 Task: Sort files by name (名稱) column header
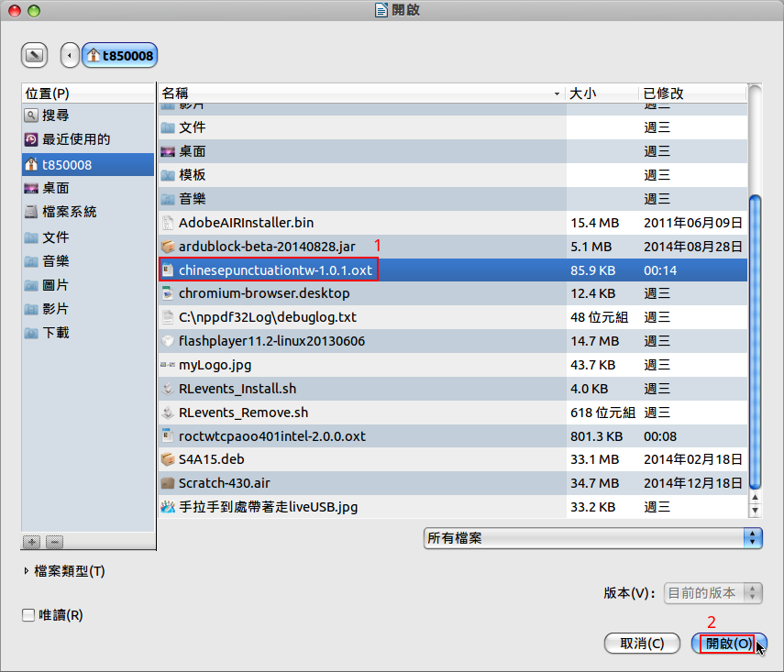tap(361, 94)
